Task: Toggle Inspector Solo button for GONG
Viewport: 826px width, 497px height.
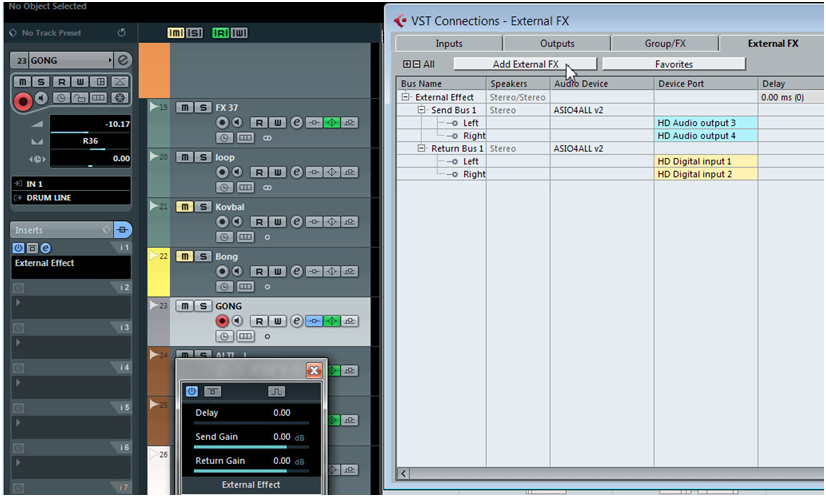Action: tap(41, 82)
